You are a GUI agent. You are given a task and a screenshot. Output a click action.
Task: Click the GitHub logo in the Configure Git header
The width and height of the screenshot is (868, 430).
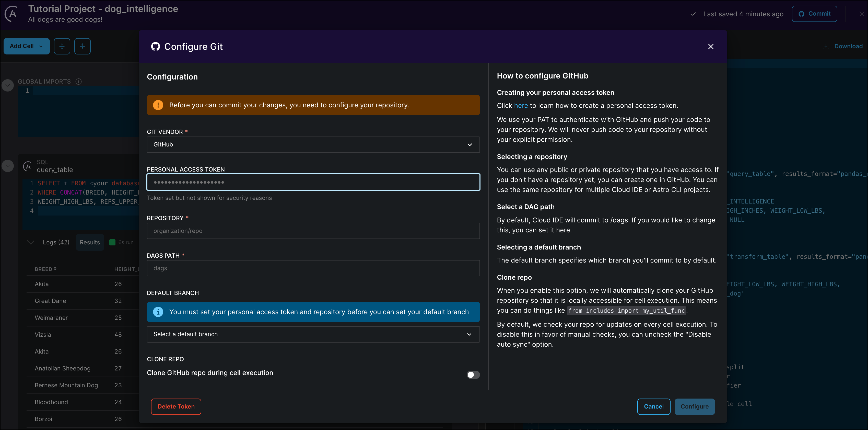[155, 47]
